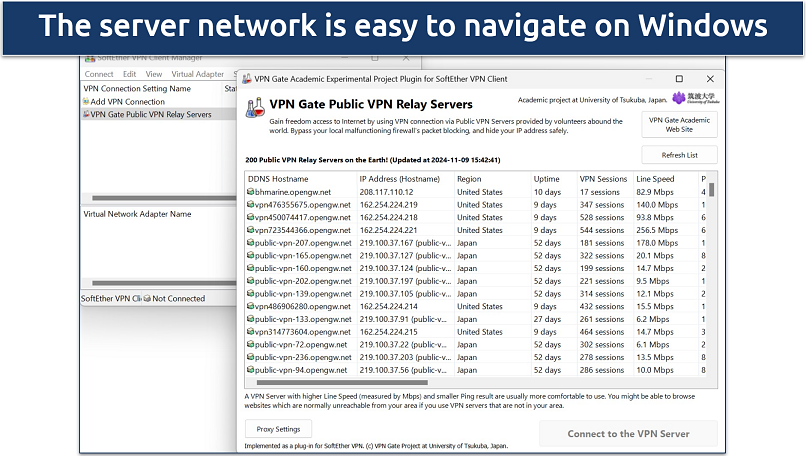Click server icon for vpn723544366.opengw.net row
Image resolution: width=806 pixels, height=456 pixels.
250,230
